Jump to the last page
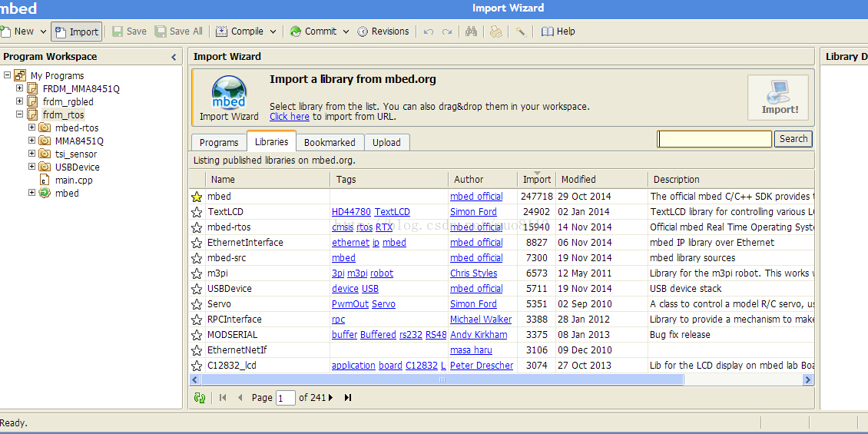 coord(348,397)
